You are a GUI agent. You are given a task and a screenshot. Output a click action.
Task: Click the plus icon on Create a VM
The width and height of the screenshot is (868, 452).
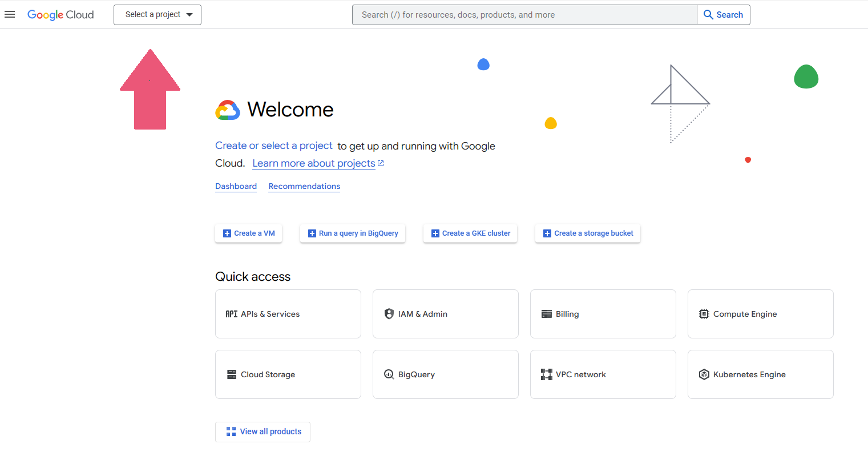coord(227,233)
